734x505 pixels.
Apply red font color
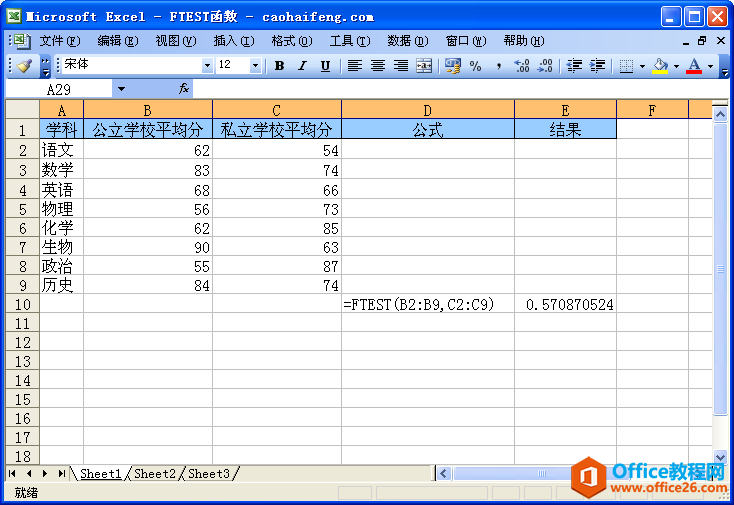point(694,66)
